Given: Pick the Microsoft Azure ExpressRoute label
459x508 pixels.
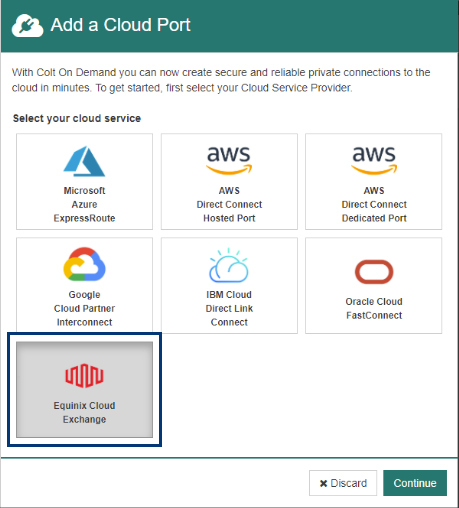Looking at the screenshot, I should 84,204.
